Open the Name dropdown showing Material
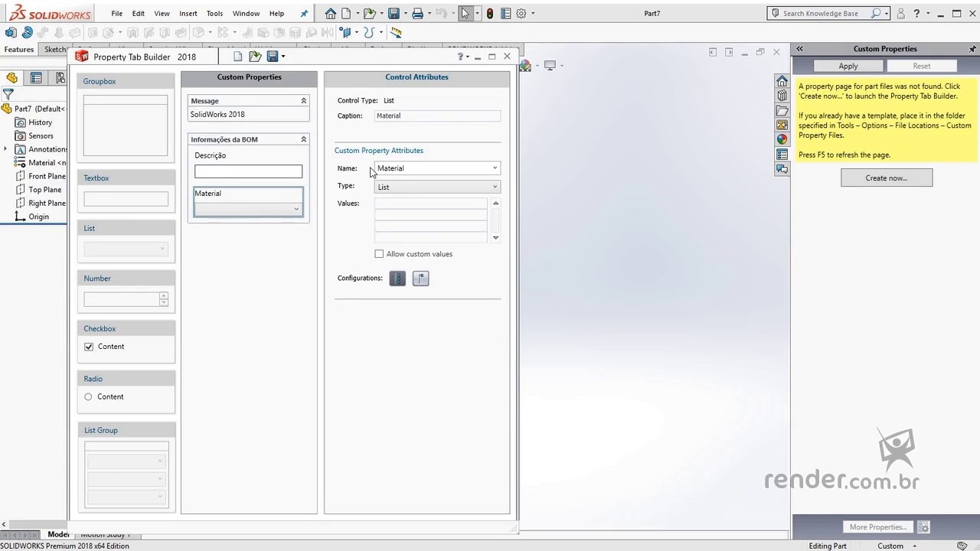The image size is (980, 551). click(x=495, y=168)
